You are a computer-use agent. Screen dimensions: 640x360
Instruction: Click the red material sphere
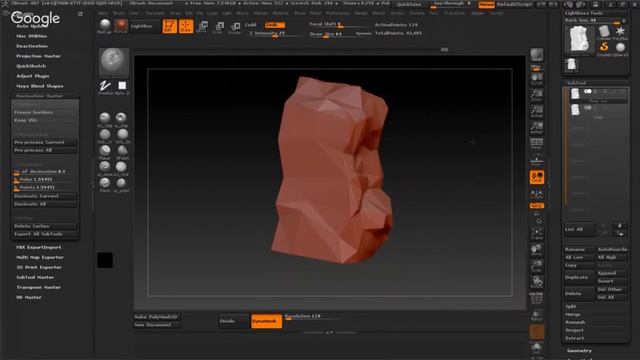click(x=121, y=25)
